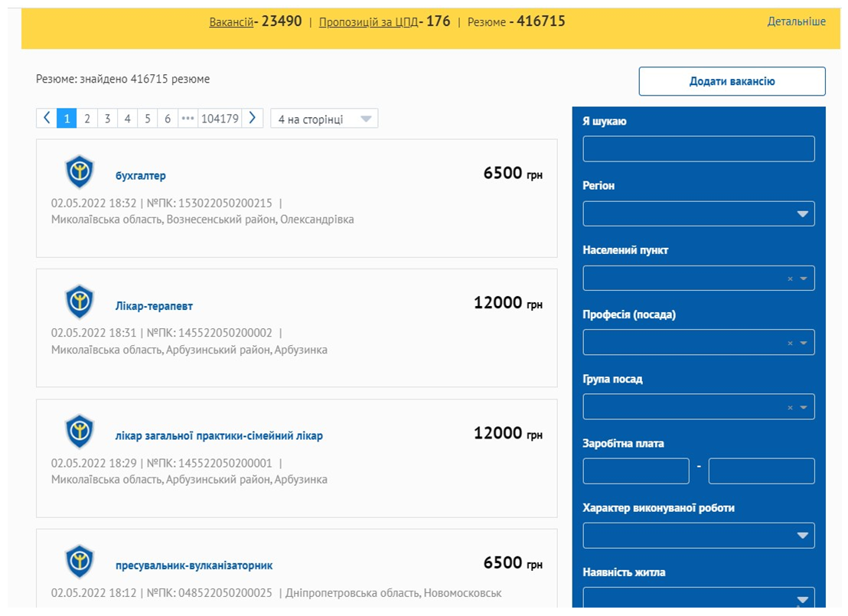Click the shield logo beside Лікар-терапевт resume
The height and width of the screenshot is (616, 848).
click(79, 302)
